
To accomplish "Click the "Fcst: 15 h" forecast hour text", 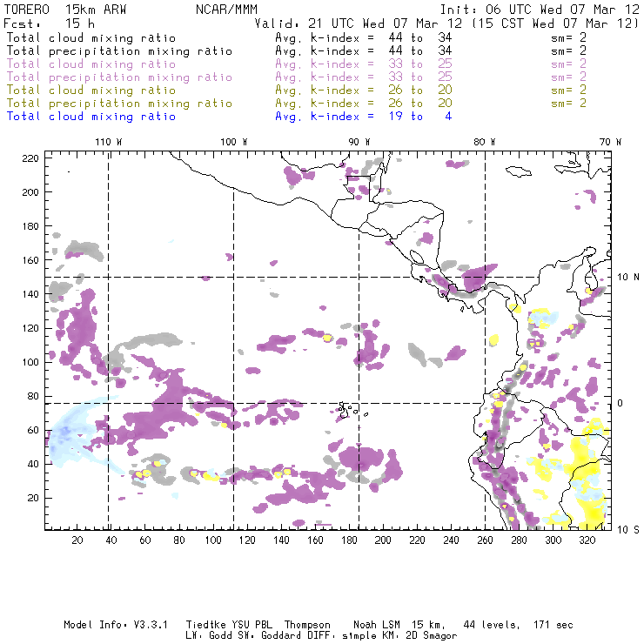I will click(x=50, y=23).
